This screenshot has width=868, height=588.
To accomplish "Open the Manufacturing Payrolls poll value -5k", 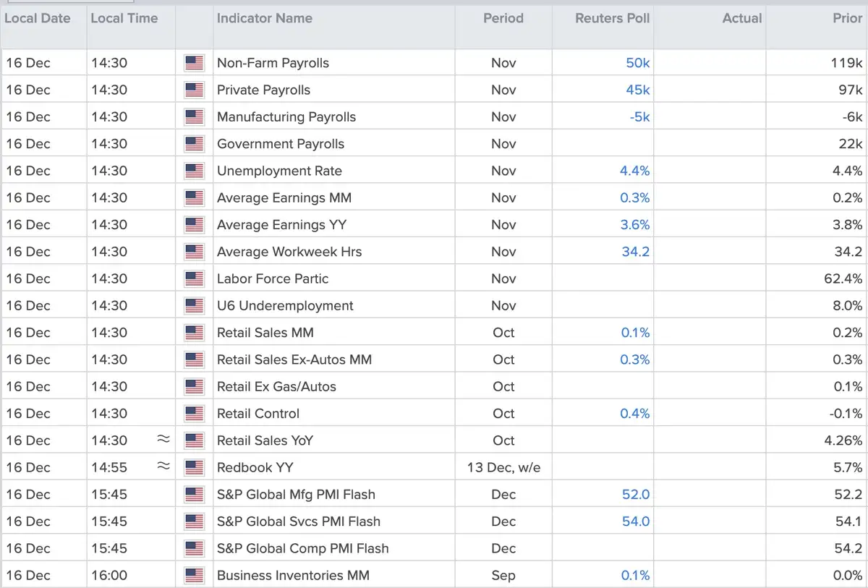I will (639, 117).
